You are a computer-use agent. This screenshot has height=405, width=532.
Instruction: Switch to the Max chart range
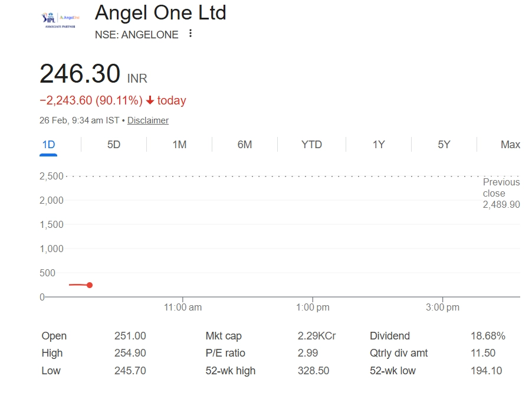(510, 145)
